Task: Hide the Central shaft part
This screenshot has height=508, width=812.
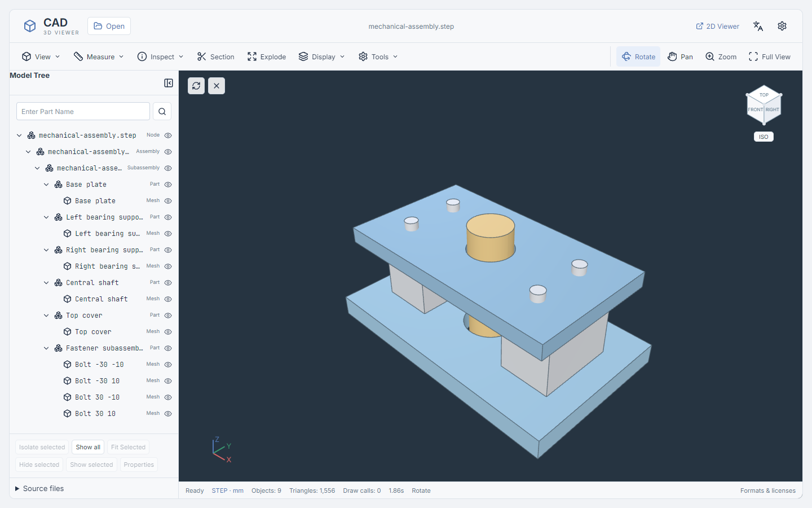Action: point(168,283)
